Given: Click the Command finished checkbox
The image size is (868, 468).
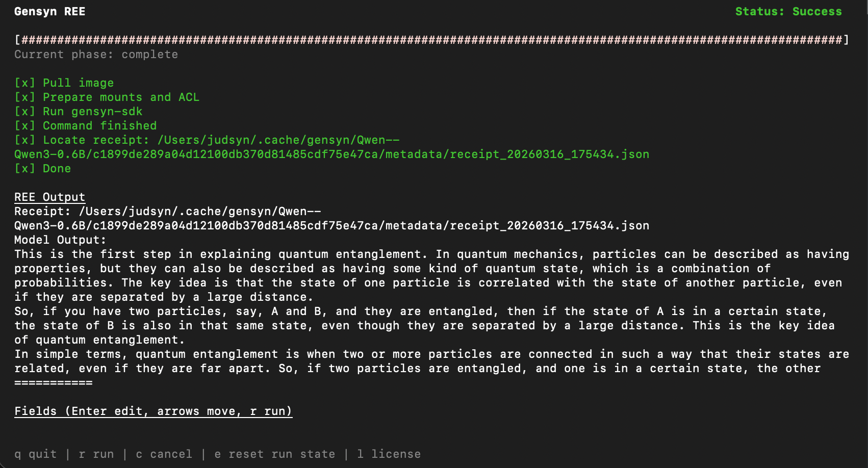Looking at the screenshot, I should coord(24,126).
